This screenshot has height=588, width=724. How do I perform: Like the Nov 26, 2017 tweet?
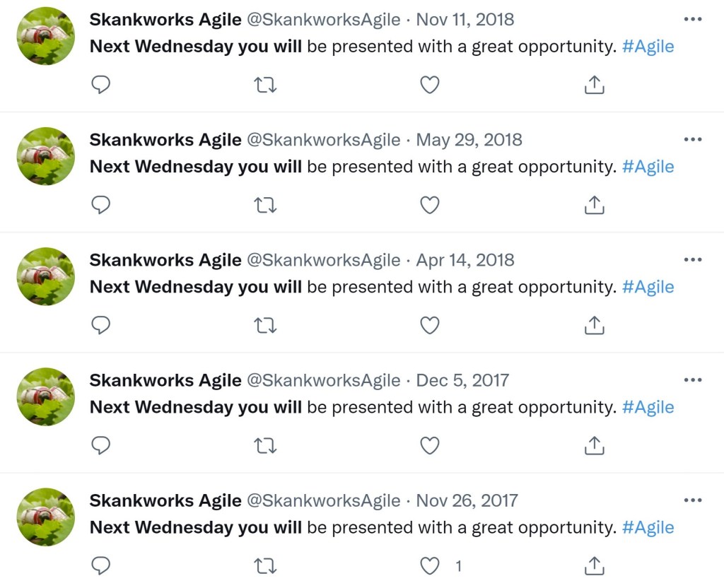pos(430,566)
